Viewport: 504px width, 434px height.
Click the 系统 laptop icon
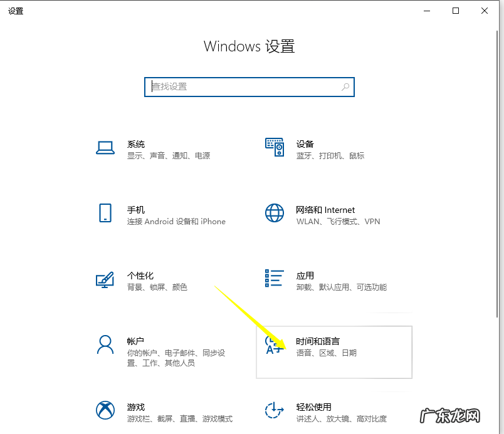(x=105, y=148)
